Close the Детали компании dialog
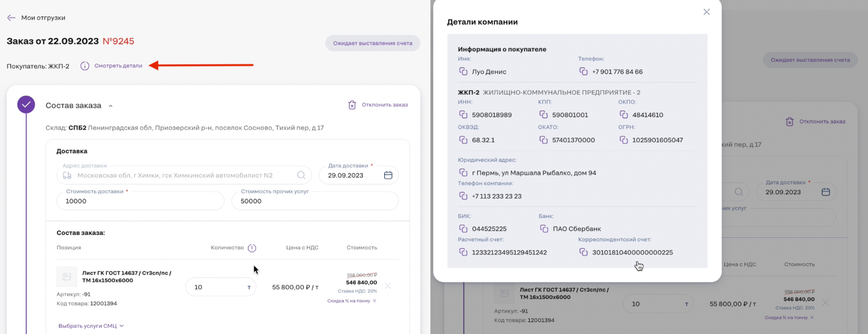868x334 pixels. (706, 12)
